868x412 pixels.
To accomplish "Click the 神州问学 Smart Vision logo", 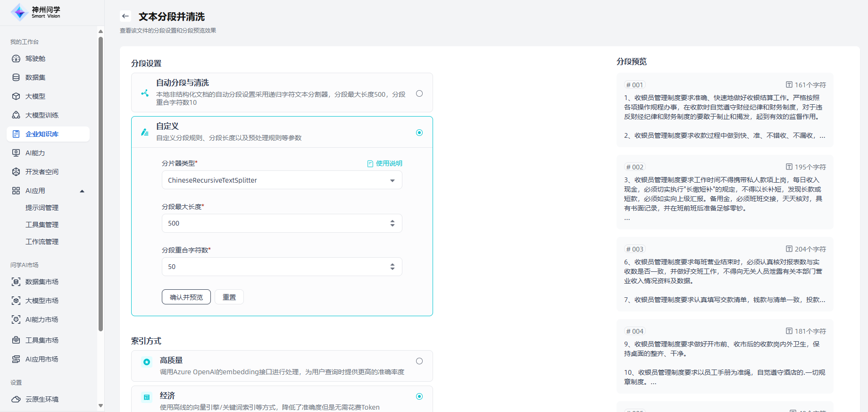I will pos(36,12).
